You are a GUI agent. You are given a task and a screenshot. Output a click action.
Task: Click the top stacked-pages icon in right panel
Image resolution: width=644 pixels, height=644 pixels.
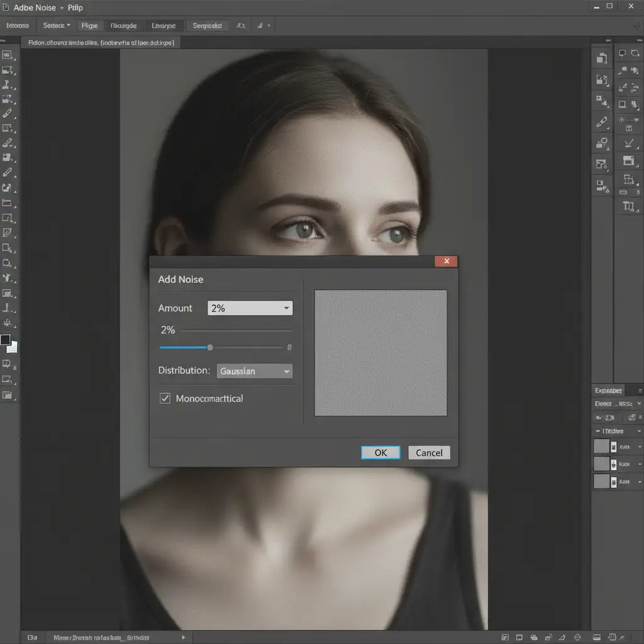coord(602,58)
